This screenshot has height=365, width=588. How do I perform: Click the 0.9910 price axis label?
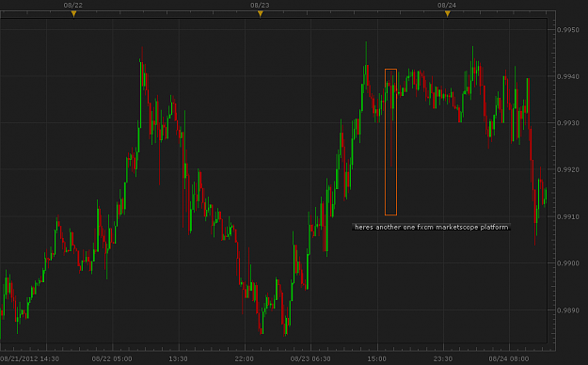click(567, 216)
